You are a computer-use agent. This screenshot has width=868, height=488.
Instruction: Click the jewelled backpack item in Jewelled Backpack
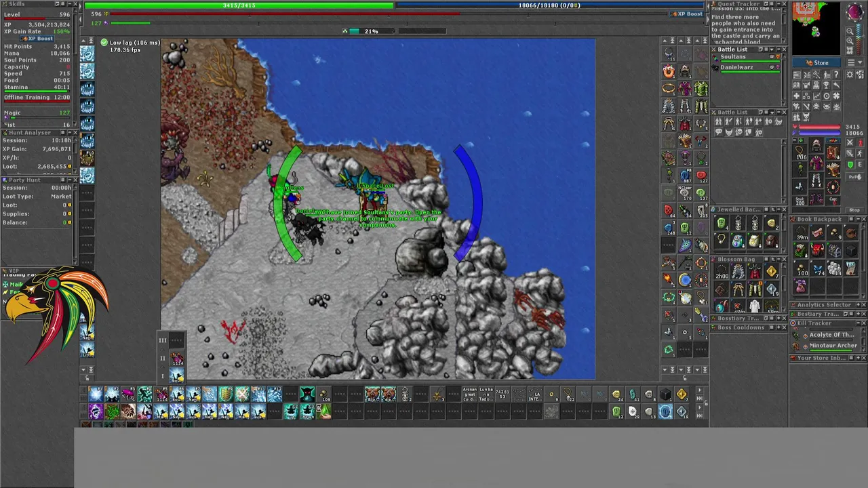point(738,241)
